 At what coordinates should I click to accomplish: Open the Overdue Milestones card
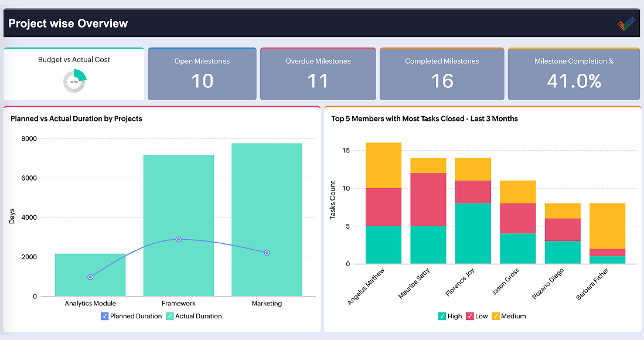(318, 74)
